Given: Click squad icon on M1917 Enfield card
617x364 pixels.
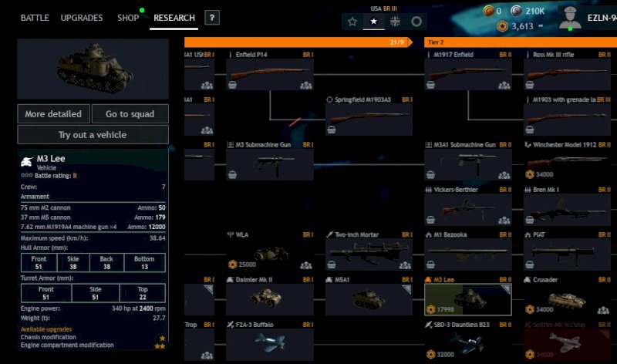Looking at the screenshot, I should tap(504, 85).
